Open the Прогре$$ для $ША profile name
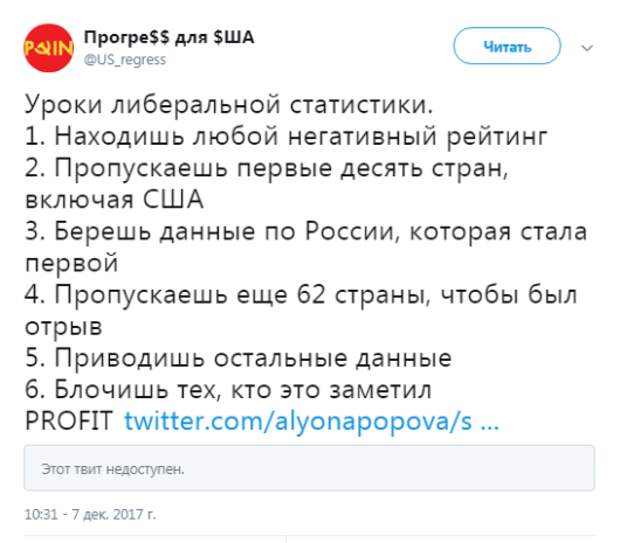Viewport: 620px width, 543px height. [x=169, y=38]
